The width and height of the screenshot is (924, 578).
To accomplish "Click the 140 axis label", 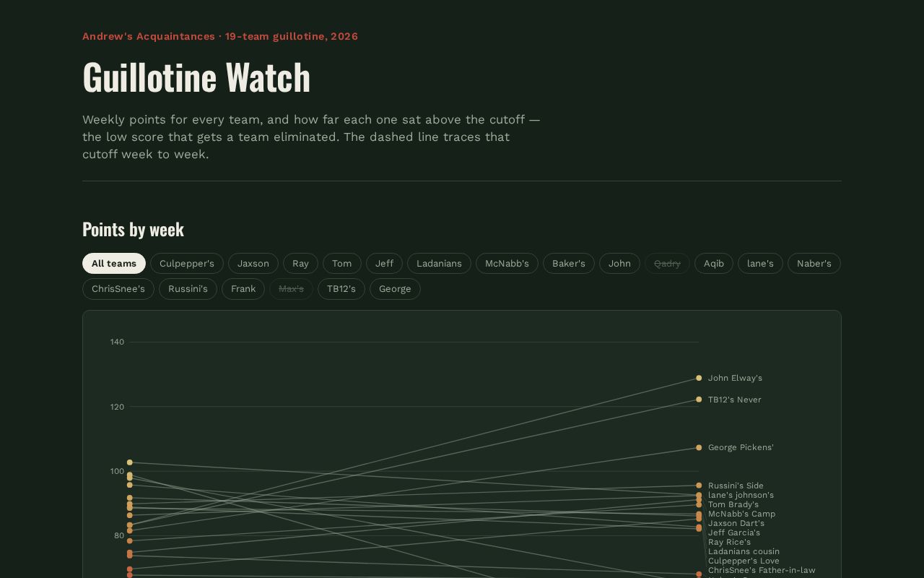I will 117,342.
